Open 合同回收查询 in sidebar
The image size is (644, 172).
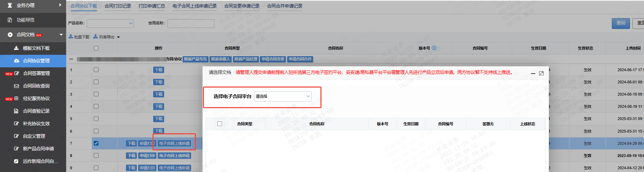pos(36,86)
